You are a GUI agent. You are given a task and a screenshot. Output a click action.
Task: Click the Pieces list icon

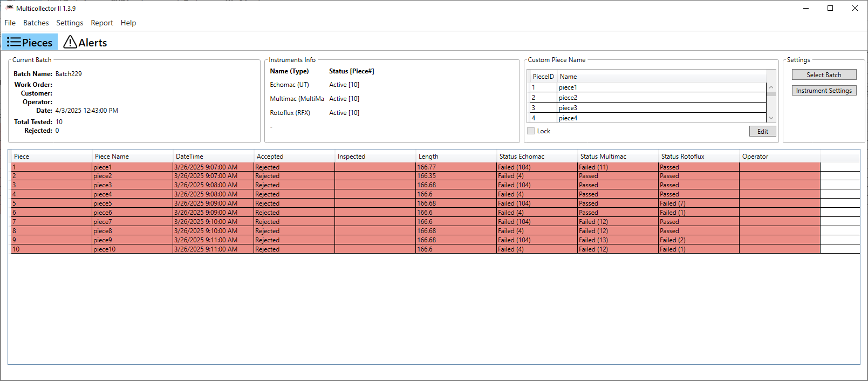point(14,42)
